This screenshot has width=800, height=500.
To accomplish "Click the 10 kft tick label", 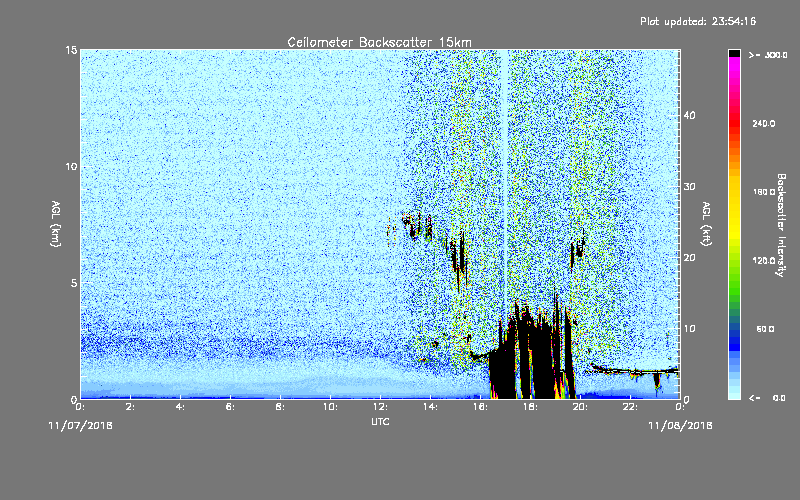I will [x=689, y=329].
